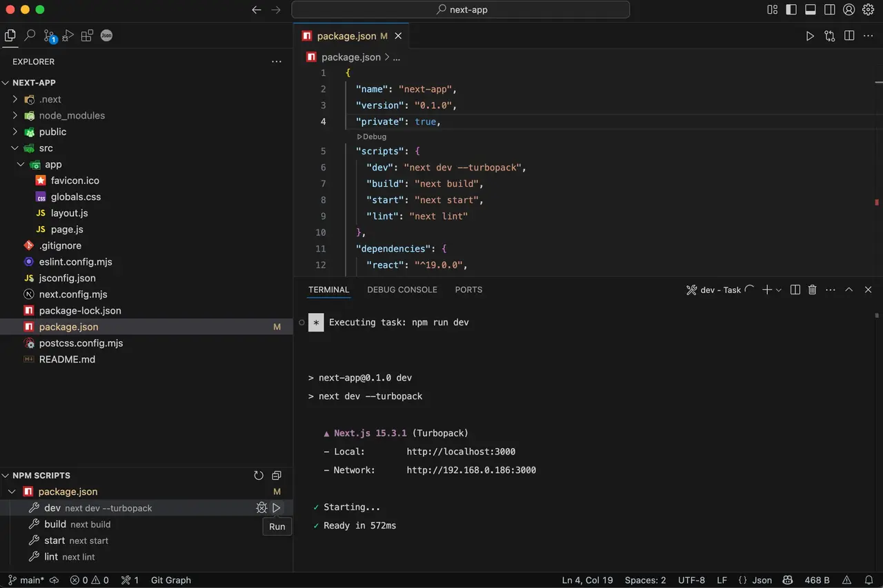Toggle the secondary side bar
This screenshot has height=588, width=883.
[x=830, y=10]
